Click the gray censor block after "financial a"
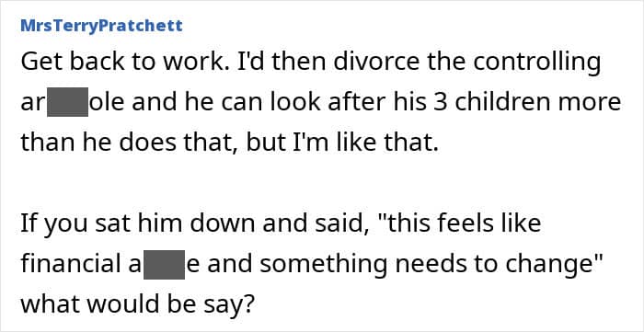 [x=164, y=264]
